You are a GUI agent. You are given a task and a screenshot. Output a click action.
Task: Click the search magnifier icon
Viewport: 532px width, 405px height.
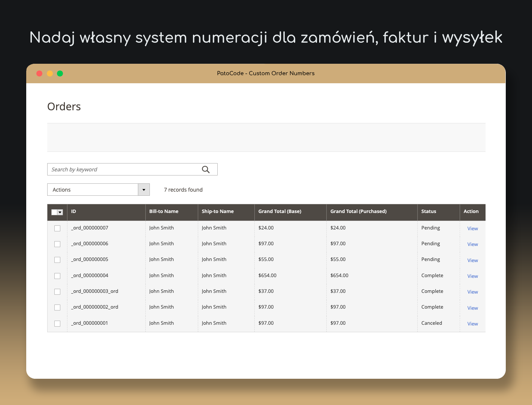coord(206,169)
